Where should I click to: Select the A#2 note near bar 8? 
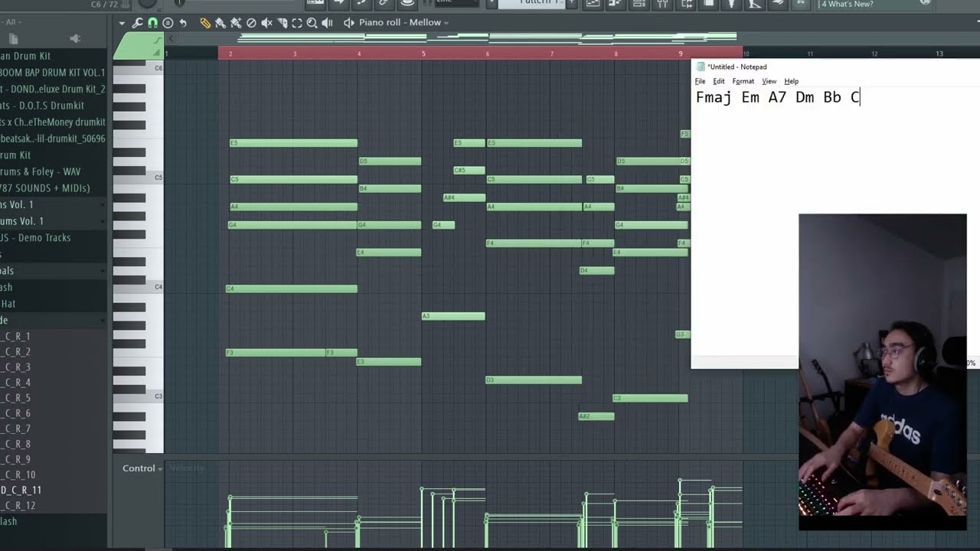pyautogui.click(x=596, y=416)
